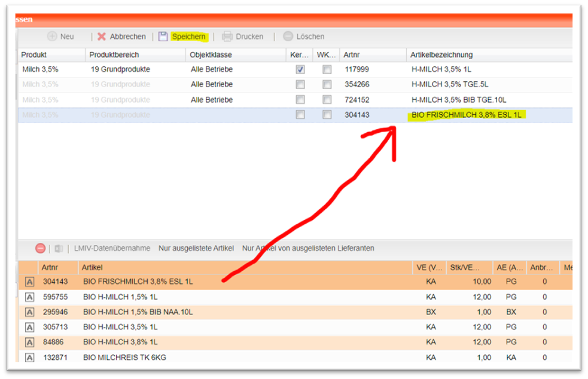The width and height of the screenshot is (588, 379).
Task: Click the Drucken printer icon
Action: click(227, 36)
